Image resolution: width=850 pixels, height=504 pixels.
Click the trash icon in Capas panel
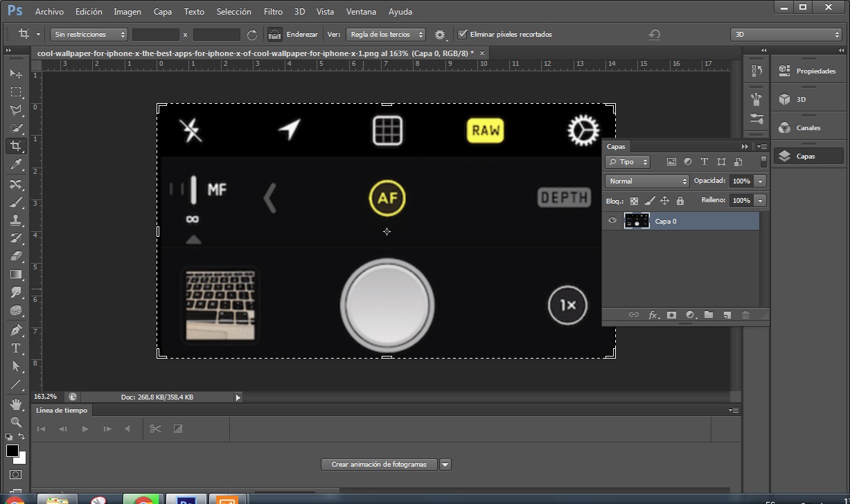[745, 315]
